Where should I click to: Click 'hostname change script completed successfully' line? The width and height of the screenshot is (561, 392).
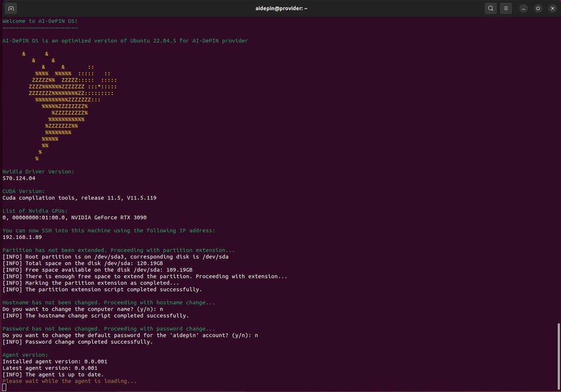96,315
